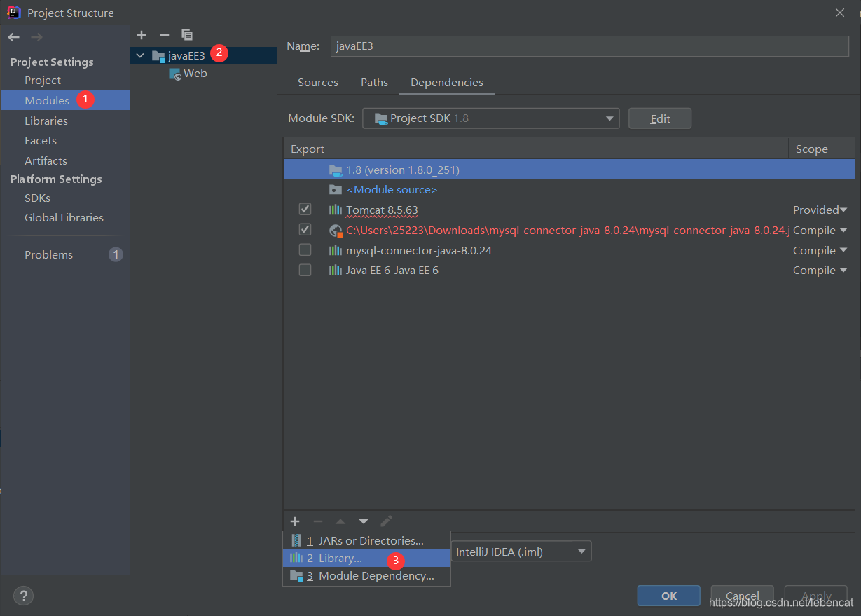This screenshot has height=616, width=861.
Task: Enable export for Java EE 6-Java EE 6
Action: (305, 270)
